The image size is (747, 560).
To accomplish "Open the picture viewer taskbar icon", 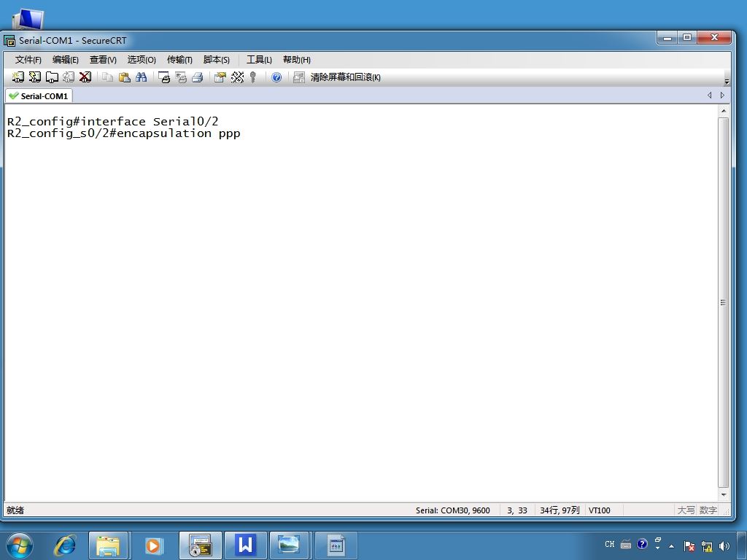I will tap(289, 545).
